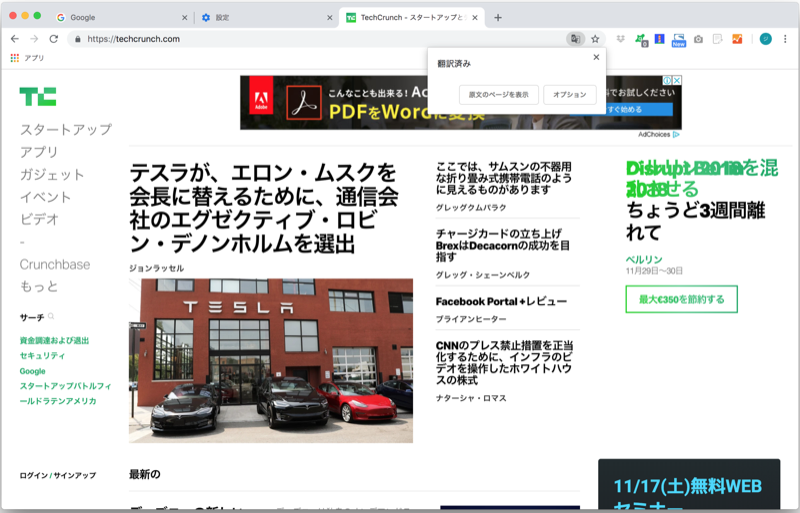Close the Google tab
This screenshot has width=800, height=513.
pyautogui.click(x=184, y=17)
